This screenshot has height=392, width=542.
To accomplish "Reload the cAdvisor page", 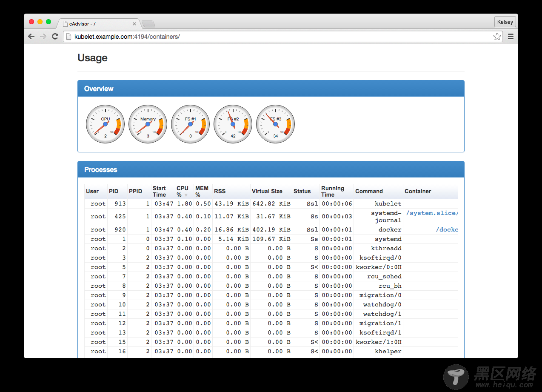I will (55, 37).
